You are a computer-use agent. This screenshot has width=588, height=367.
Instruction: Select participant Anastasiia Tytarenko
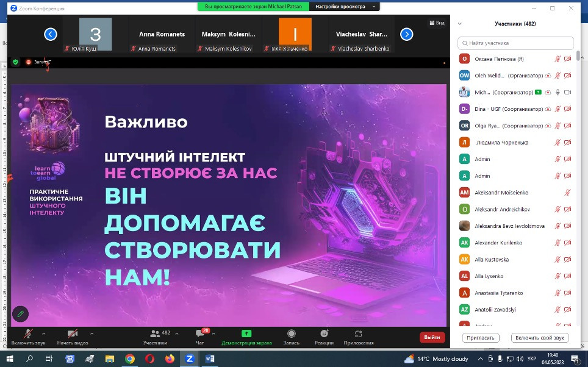coord(515,293)
